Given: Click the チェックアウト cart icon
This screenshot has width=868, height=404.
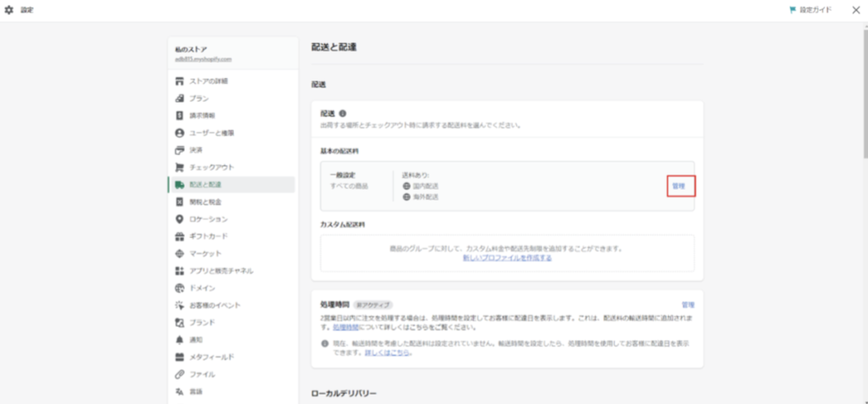Looking at the screenshot, I should [x=179, y=167].
